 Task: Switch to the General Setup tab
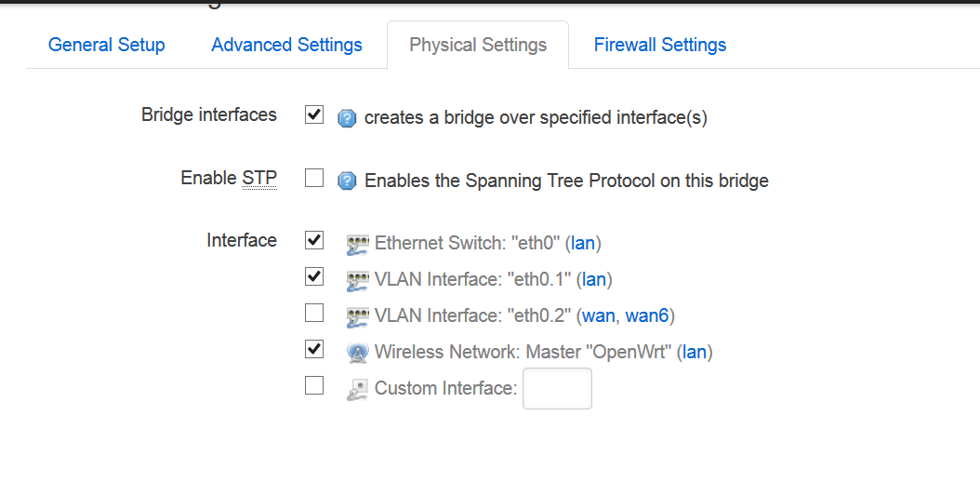tap(107, 45)
